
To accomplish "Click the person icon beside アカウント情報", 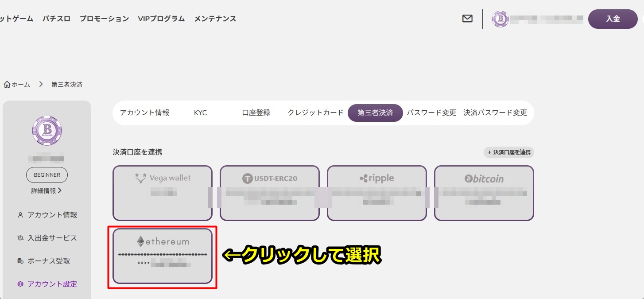I will 20,215.
